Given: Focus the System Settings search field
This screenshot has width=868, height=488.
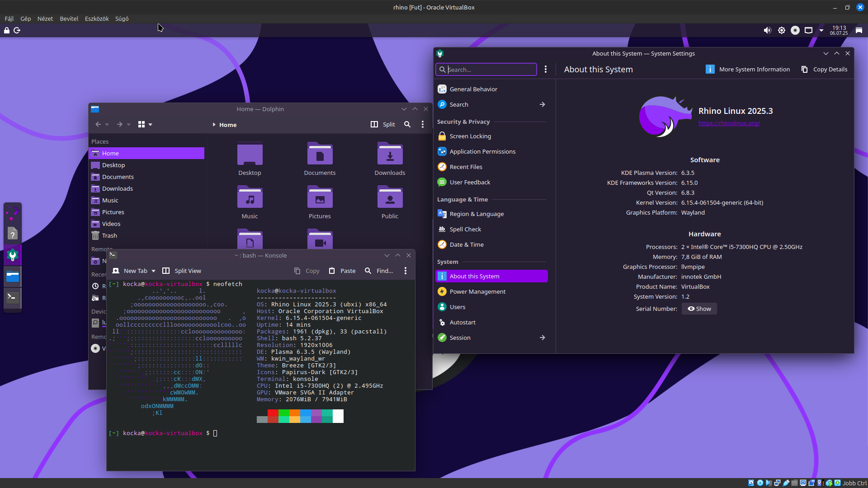Looking at the screenshot, I should (486, 70).
